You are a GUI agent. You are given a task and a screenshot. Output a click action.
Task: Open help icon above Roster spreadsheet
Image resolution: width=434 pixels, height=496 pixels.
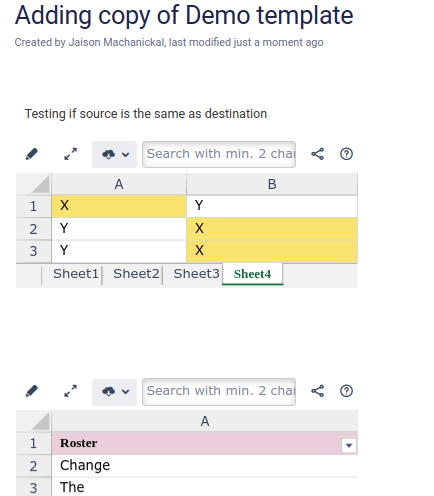pos(346,391)
